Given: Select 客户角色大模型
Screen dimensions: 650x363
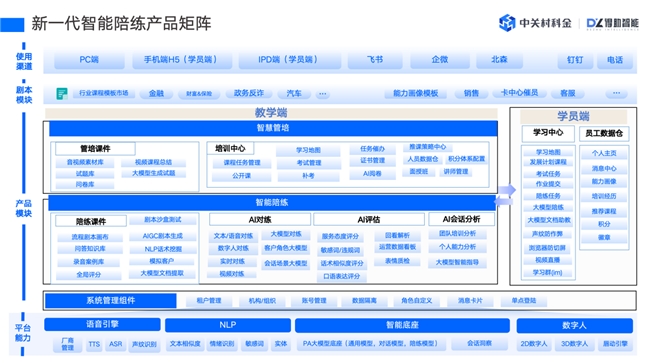Looking at the screenshot, I should [286, 248].
